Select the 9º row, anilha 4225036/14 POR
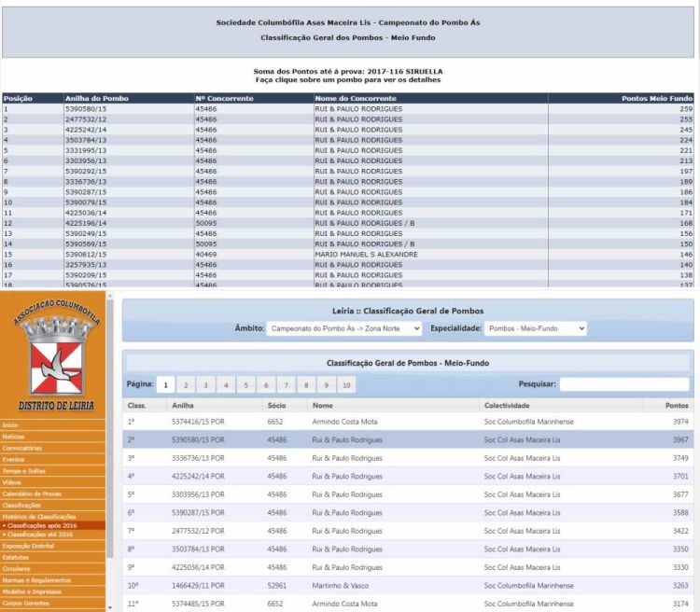Viewport: 700px width, 612px height. point(408,567)
